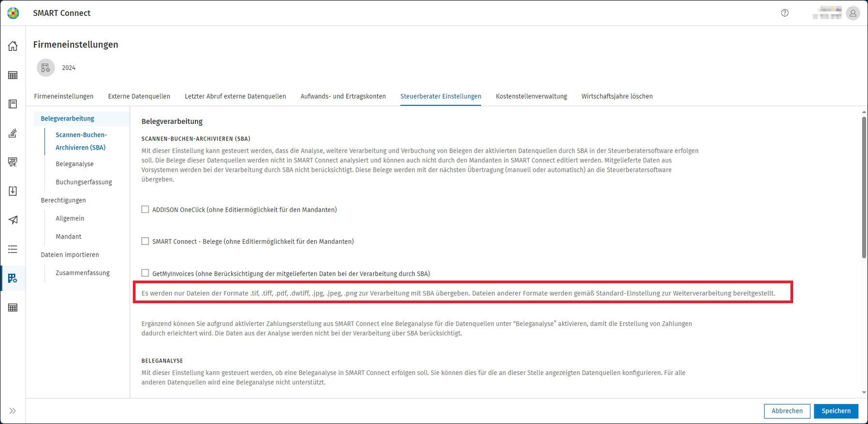The image size is (868, 424).
Task: Click the download document sidebar icon
Action: pyautogui.click(x=13, y=191)
